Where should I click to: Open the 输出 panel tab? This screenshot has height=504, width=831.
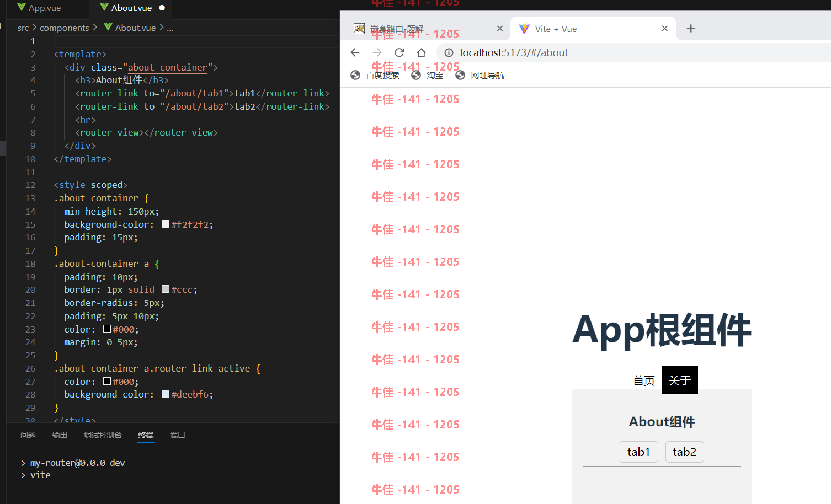point(60,435)
